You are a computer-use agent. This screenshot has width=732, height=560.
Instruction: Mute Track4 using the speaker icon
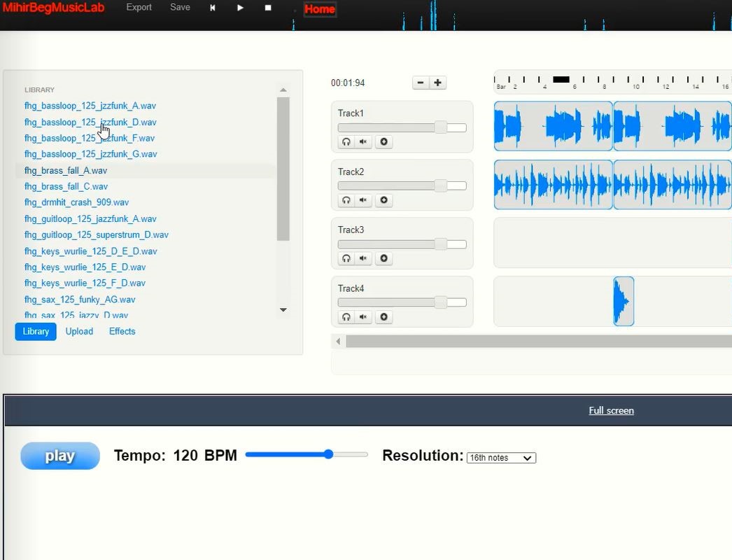(363, 317)
